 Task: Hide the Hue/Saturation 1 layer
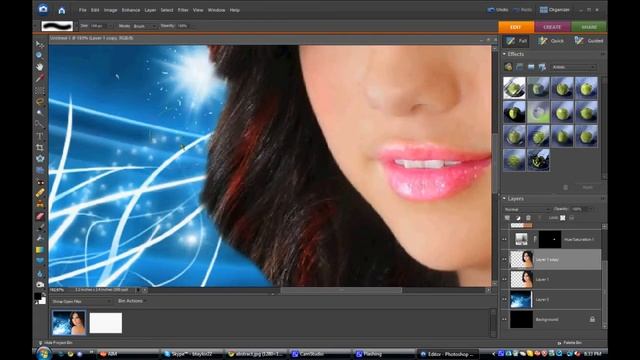(504, 240)
